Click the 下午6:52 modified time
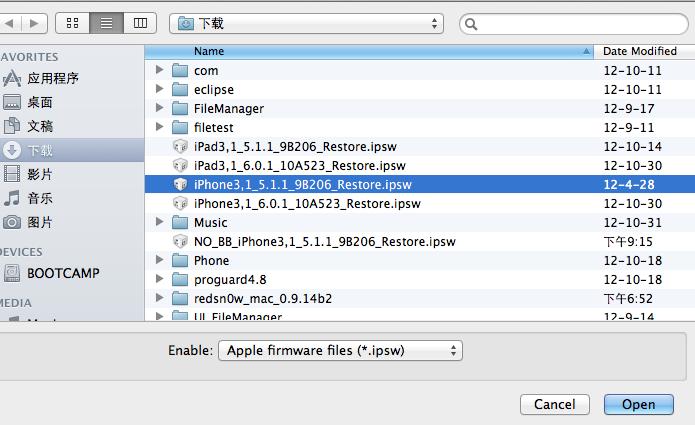Screen dimensions: 695x425 (628, 299)
